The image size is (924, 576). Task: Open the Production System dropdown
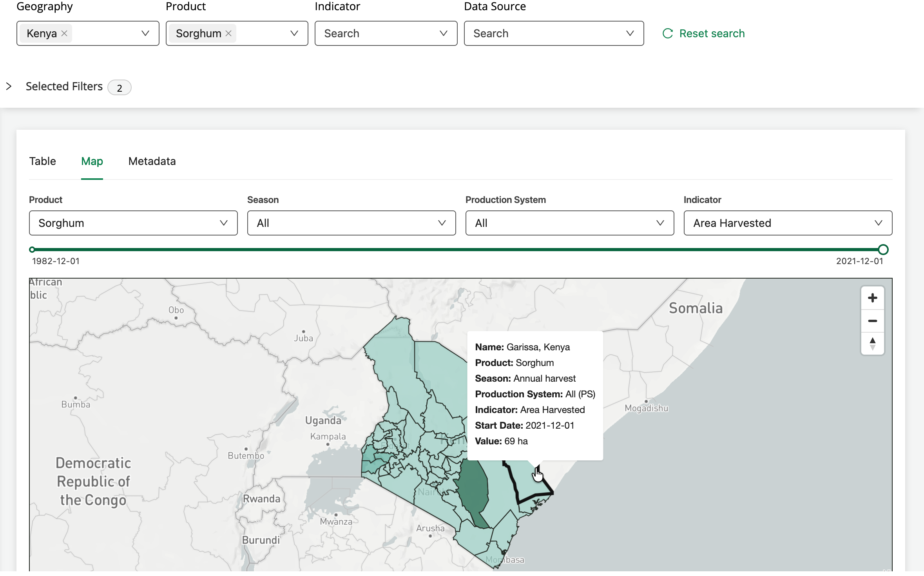570,223
